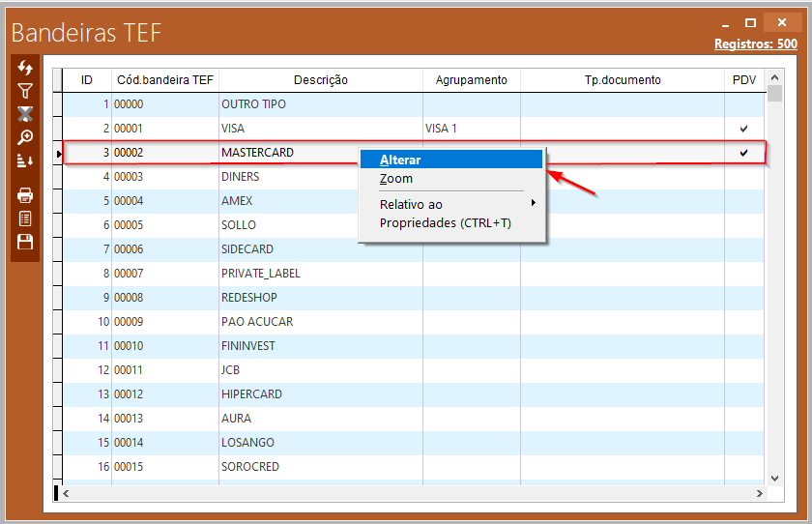Click the sort order icon
The image size is (812, 524).
click(25, 160)
